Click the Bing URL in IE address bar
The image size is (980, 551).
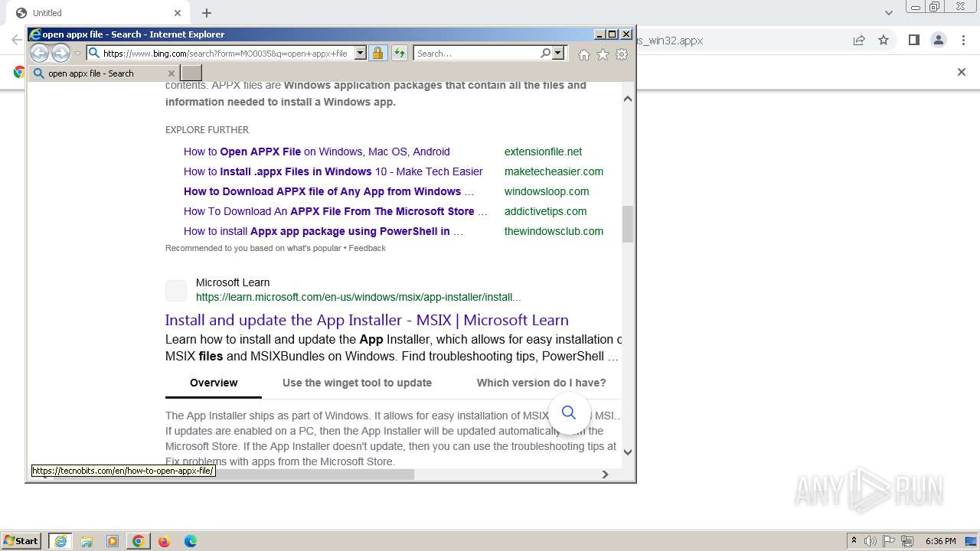[225, 54]
